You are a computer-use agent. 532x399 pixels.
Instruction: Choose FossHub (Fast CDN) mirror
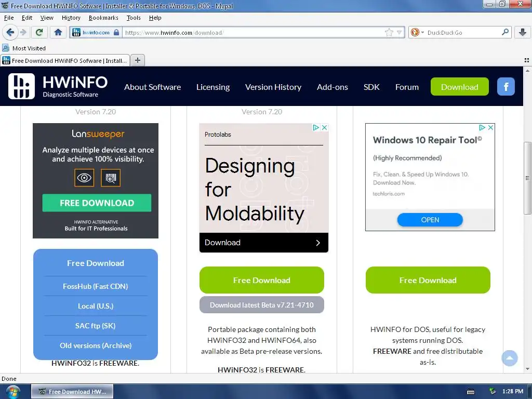(96, 286)
